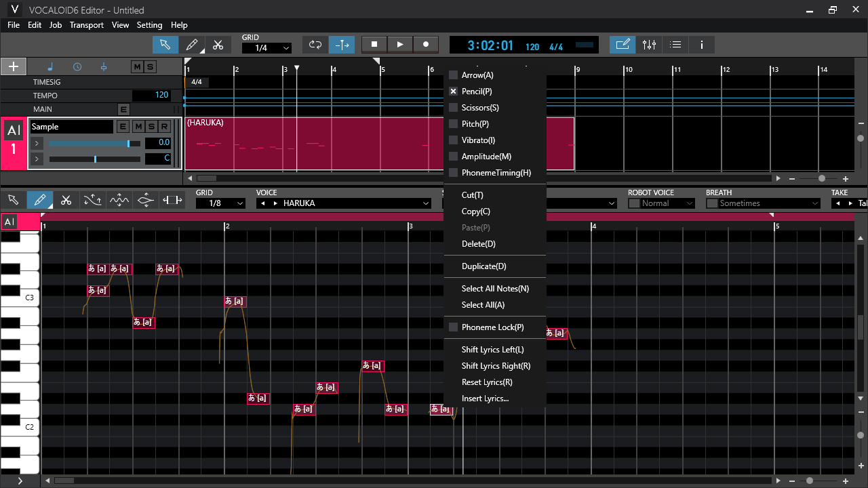The height and width of the screenshot is (488, 868).
Task: Choose Select All Notes(N) from menu
Action: click(495, 289)
